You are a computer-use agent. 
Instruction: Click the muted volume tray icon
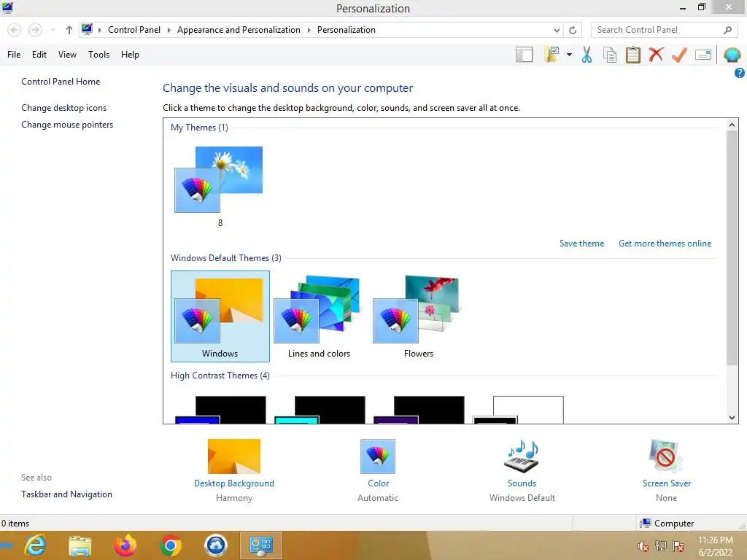(x=643, y=546)
